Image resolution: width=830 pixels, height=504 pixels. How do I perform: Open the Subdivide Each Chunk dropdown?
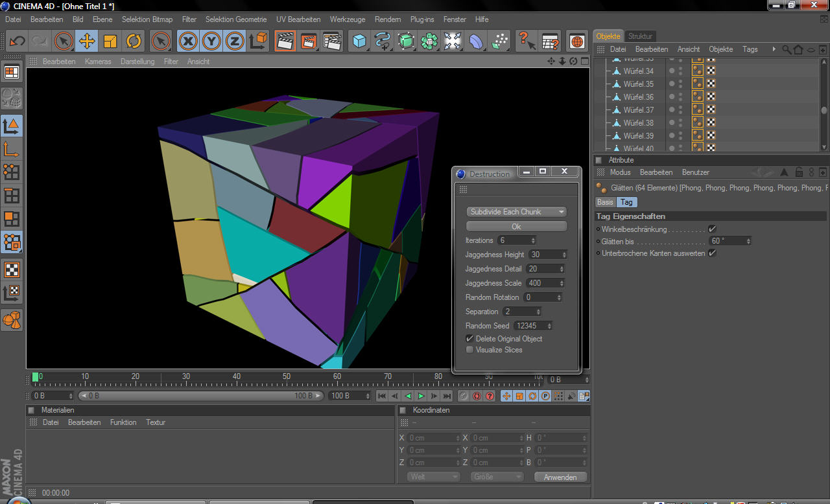pyautogui.click(x=516, y=212)
